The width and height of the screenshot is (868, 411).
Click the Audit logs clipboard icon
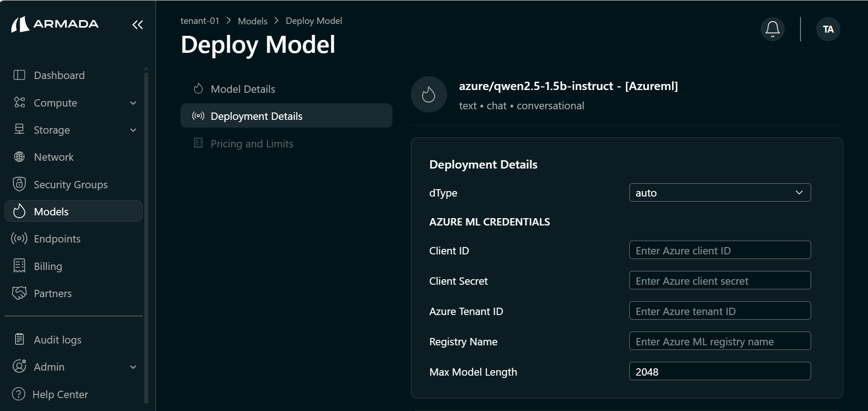19,339
